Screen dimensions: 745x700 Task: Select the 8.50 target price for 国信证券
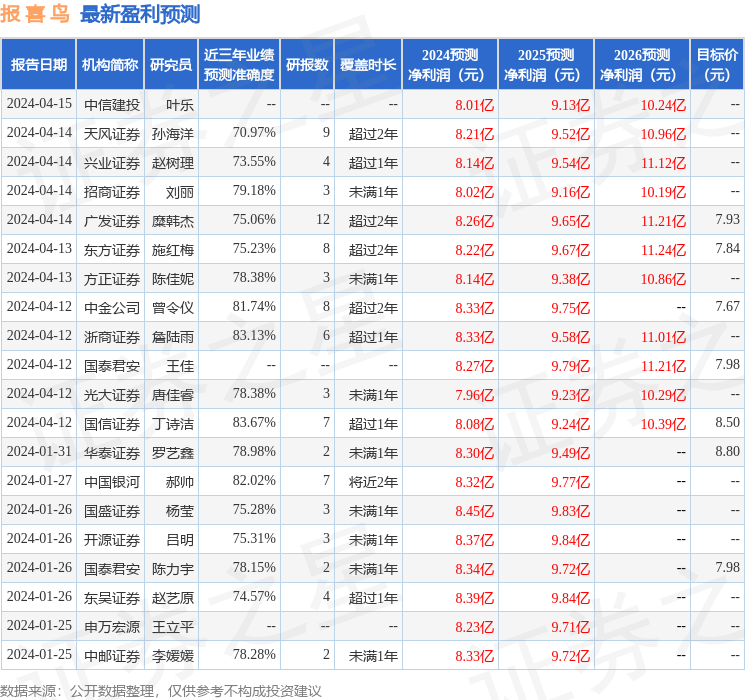click(x=727, y=423)
